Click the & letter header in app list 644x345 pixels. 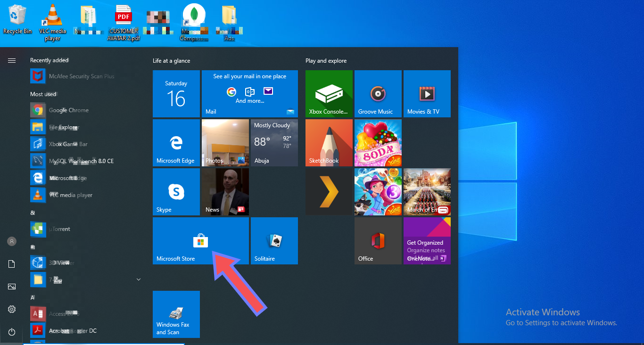33,213
